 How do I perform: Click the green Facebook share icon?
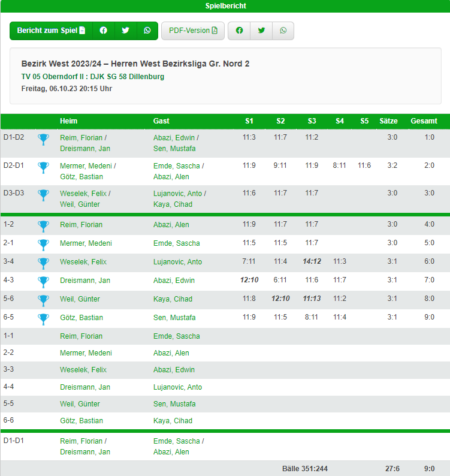(x=103, y=31)
